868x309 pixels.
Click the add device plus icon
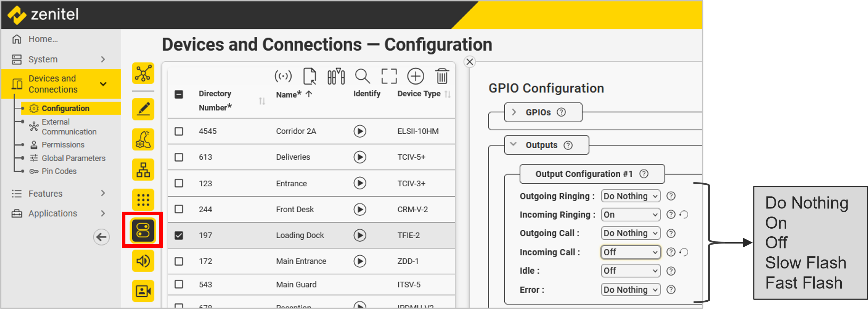coord(415,76)
